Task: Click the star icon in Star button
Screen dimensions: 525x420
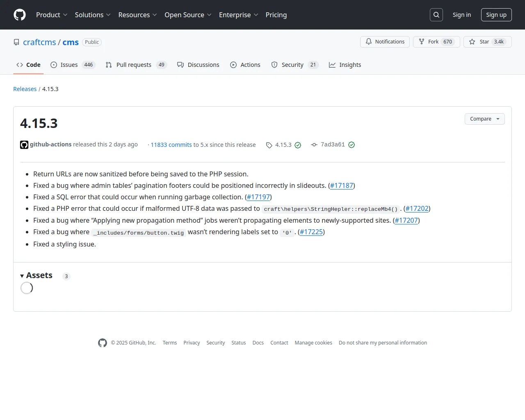Action: tap(472, 42)
